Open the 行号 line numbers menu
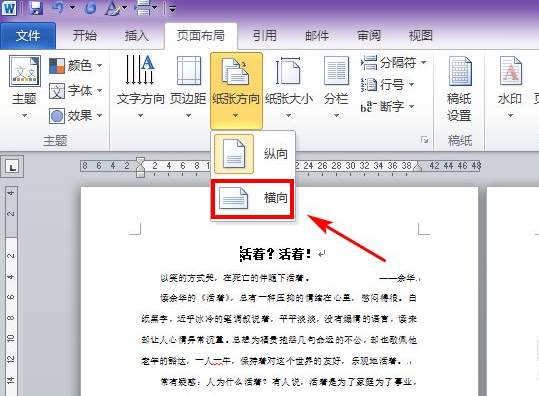Viewport: 539px width, 396px height. click(x=388, y=85)
